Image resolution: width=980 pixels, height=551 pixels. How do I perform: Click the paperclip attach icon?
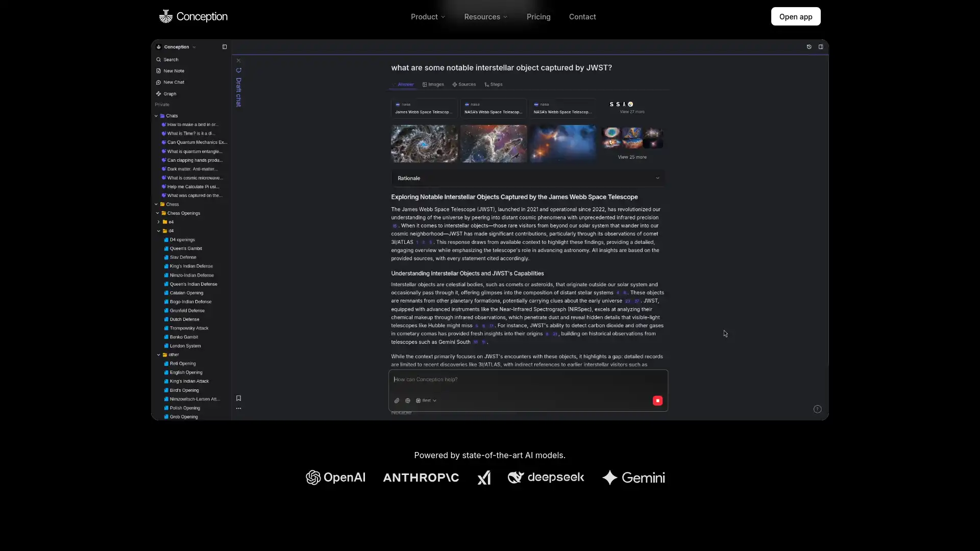397,401
